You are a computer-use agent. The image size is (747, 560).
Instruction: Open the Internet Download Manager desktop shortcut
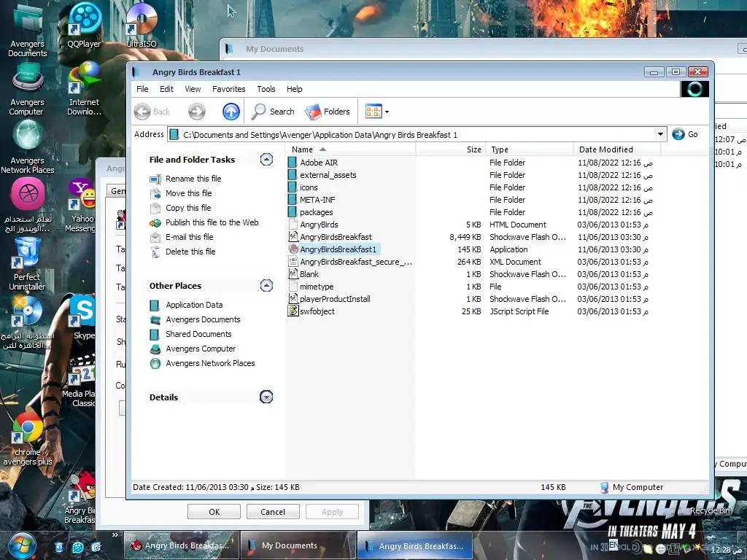(85, 89)
